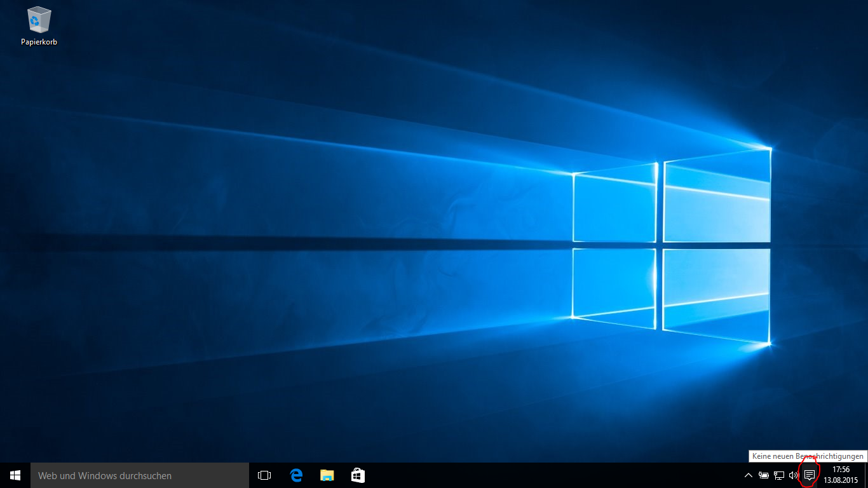Click the 'Keine neuen Benachrichtigungen' tooltip
Image resolution: width=868 pixels, height=488 pixels.
808,456
